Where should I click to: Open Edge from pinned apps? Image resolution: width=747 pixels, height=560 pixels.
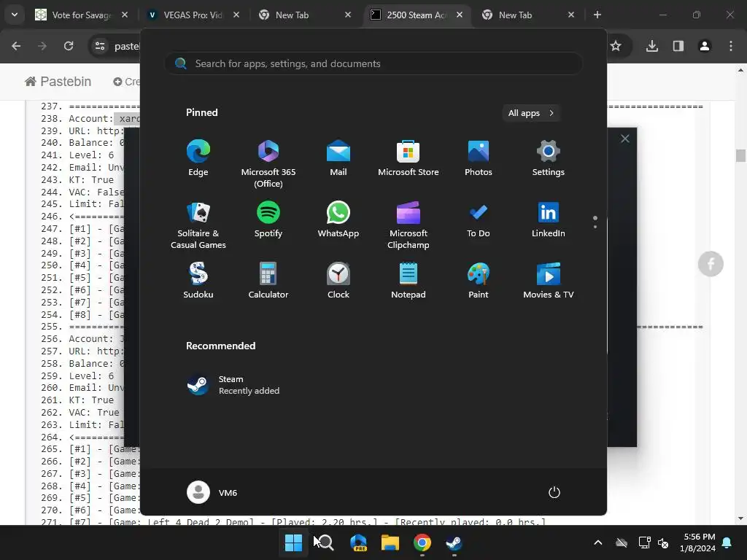pos(198,158)
